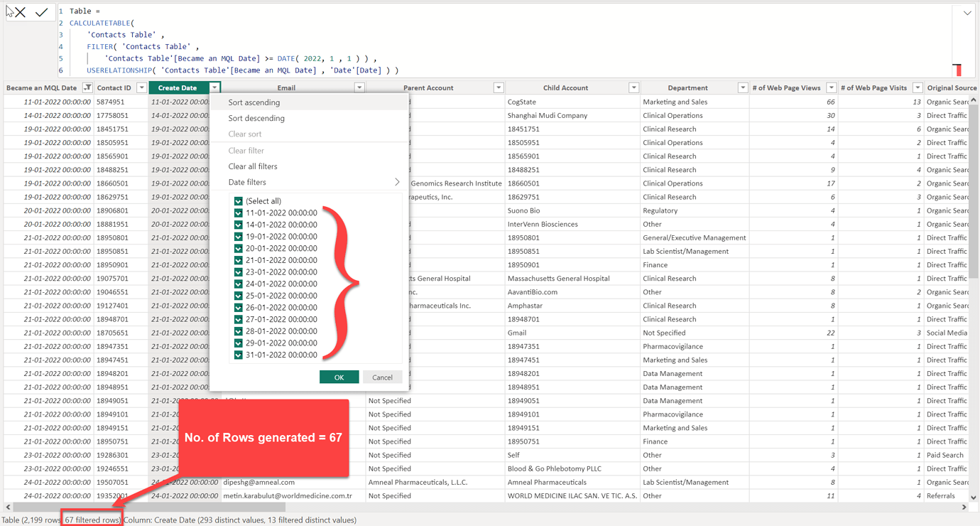Open # of Web Page Views filter arrow
The width and height of the screenshot is (980, 526).
click(x=831, y=88)
